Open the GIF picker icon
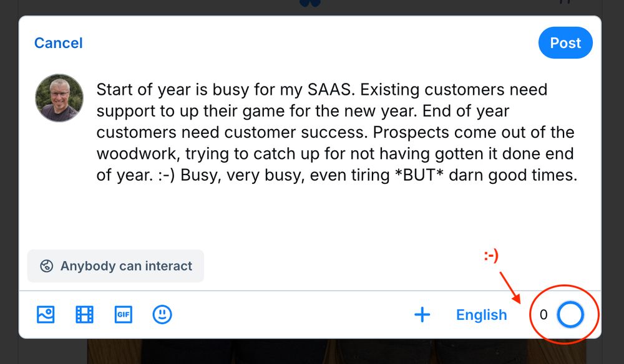The height and width of the screenshot is (364, 624). point(124,315)
